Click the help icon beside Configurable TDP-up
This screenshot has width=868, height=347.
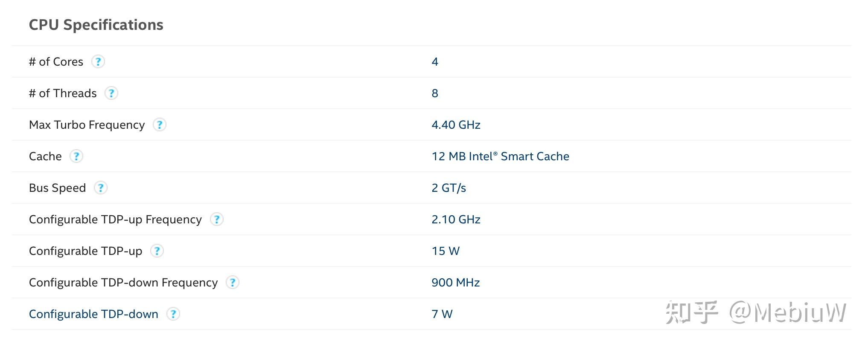[x=157, y=251]
